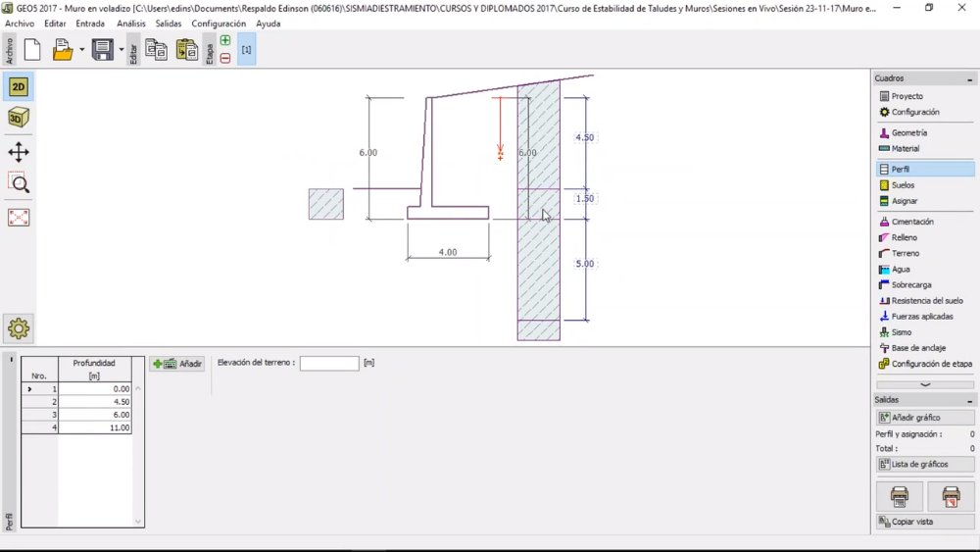Open the Relleno frame
This screenshot has width=980, height=552.
[924, 237]
